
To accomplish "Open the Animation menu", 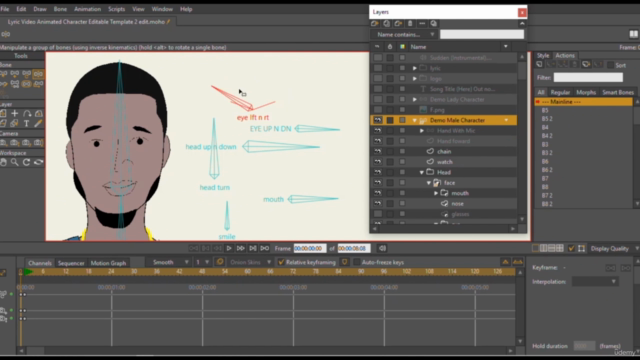I will coord(87,9).
